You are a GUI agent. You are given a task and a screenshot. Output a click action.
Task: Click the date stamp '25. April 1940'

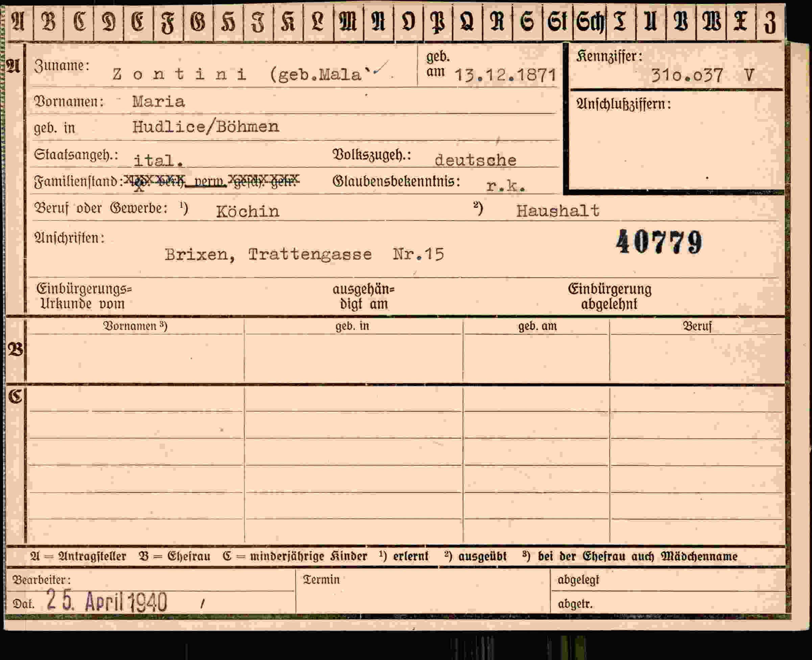[x=107, y=601]
